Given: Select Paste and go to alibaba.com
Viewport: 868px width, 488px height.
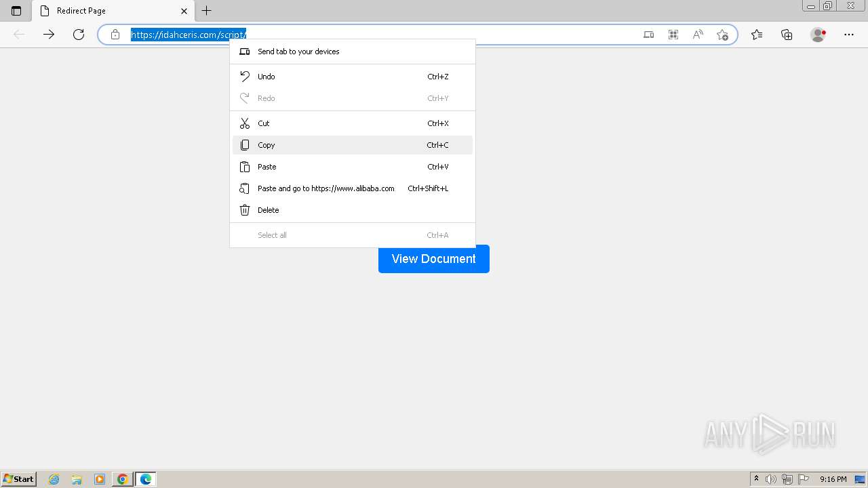Looking at the screenshot, I should tap(353, 188).
